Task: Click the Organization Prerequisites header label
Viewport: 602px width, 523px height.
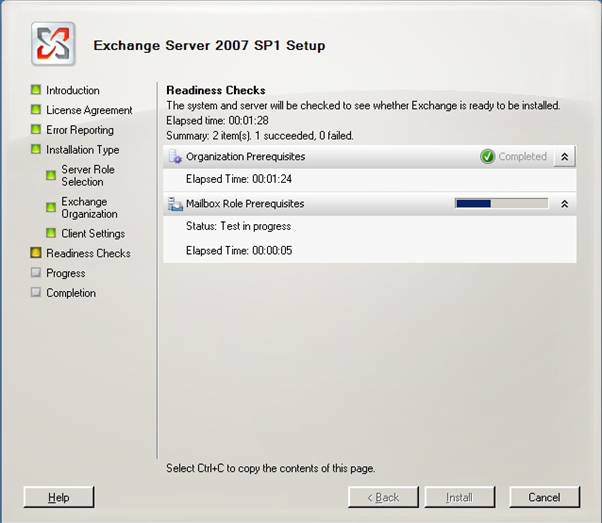Action: [246, 157]
